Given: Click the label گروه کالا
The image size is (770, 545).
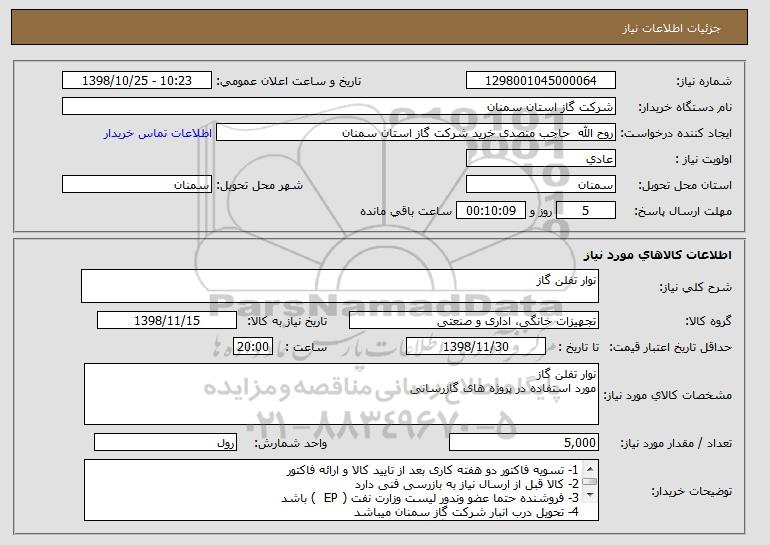Looking at the screenshot, I should (x=709, y=321).
